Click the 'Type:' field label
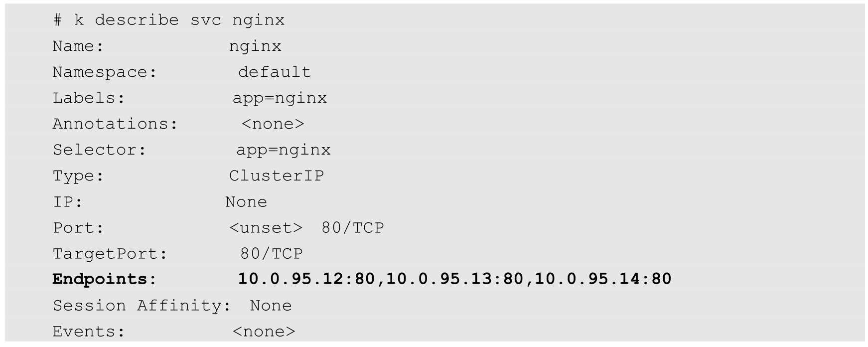 [78, 176]
